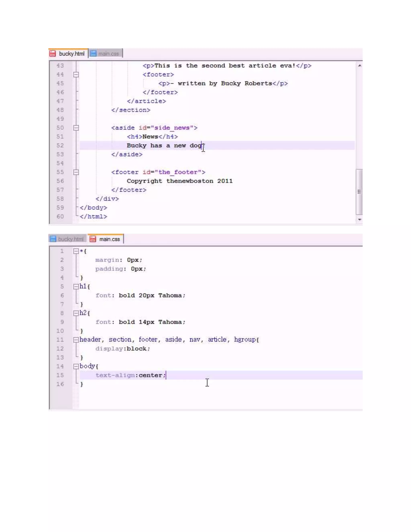Click '</body>' closing tag
This screenshot has height=532, width=411.
coord(94,208)
